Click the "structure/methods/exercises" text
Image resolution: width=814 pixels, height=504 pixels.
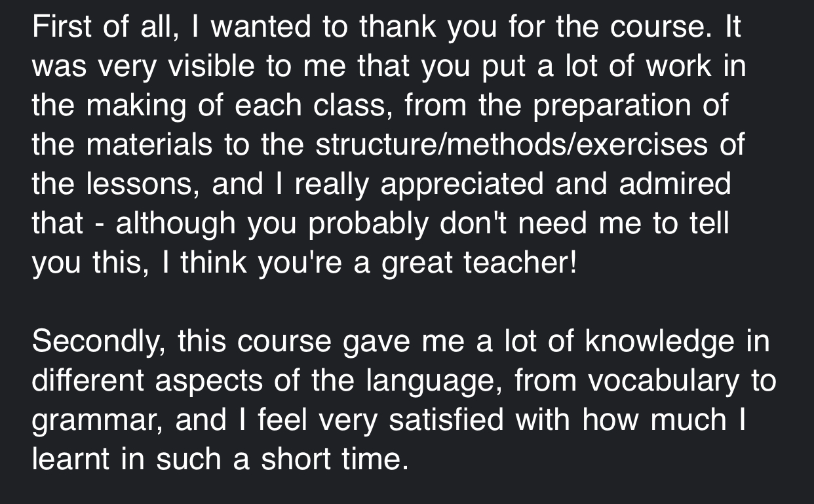point(511,144)
